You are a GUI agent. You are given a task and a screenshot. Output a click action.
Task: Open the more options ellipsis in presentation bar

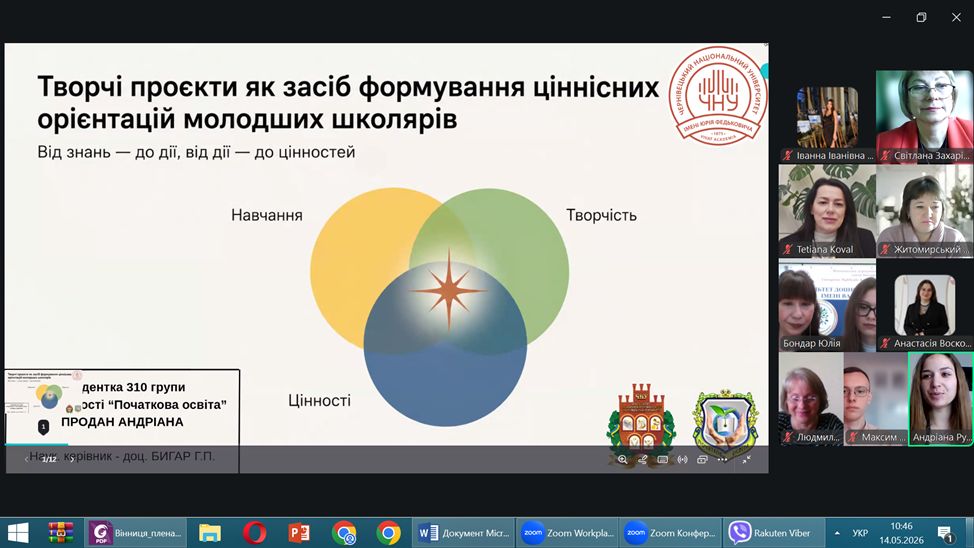coord(722,460)
